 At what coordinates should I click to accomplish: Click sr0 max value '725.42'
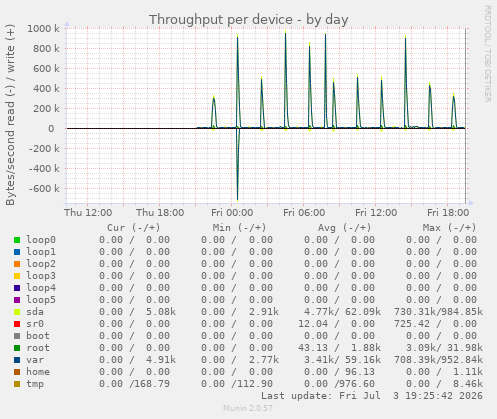[412, 324]
